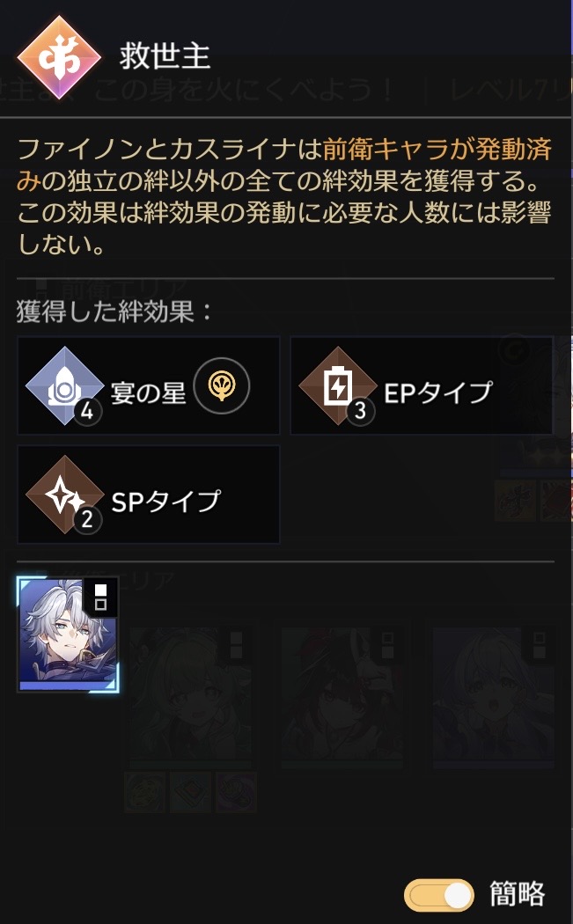Select the highlighted silver-haired character portrait

point(69,634)
